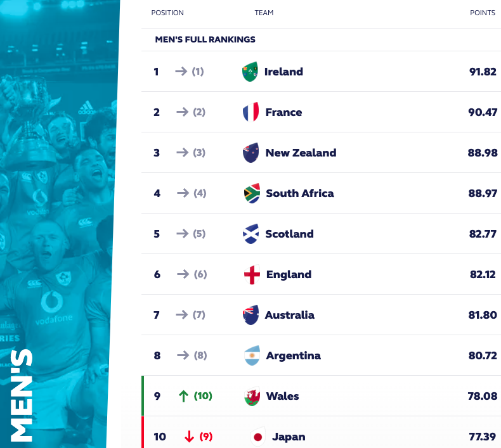501x448 pixels.
Task: Open the Ireland team link
Action: click(x=283, y=72)
